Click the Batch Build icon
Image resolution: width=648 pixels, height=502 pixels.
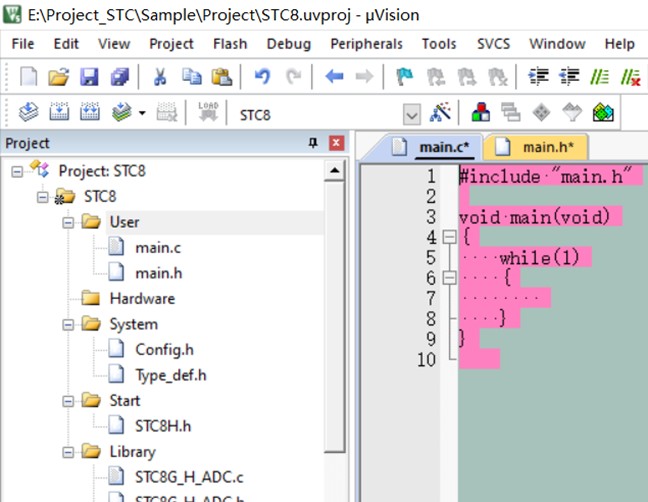(x=122, y=112)
